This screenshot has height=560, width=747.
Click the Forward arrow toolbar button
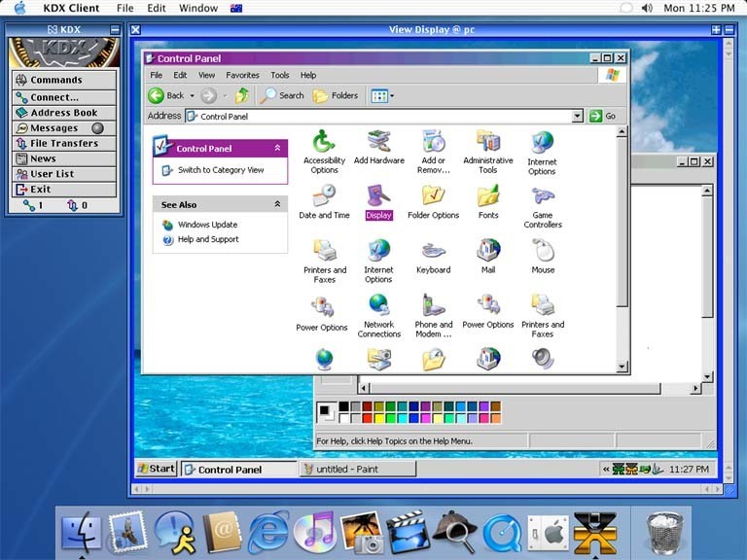(x=208, y=95)
